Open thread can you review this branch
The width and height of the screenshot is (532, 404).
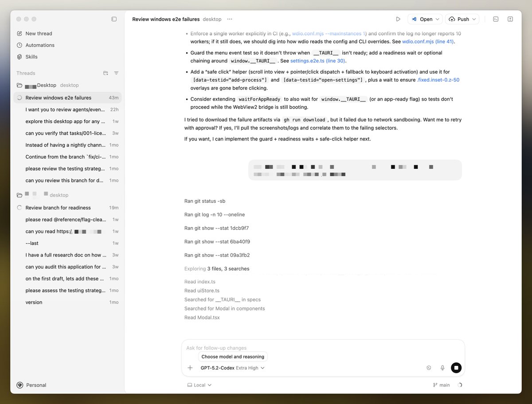67,181
